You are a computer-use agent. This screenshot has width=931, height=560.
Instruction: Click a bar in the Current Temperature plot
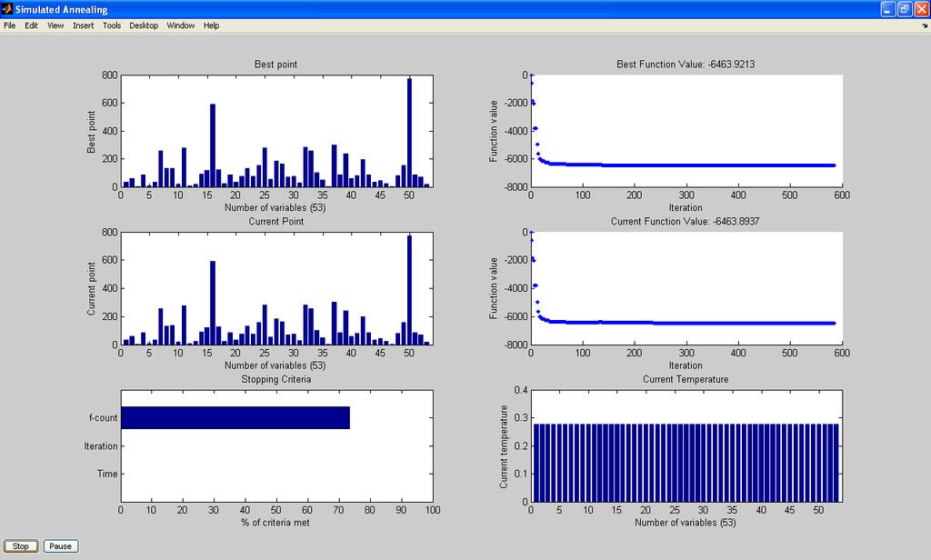click(686, 464)
